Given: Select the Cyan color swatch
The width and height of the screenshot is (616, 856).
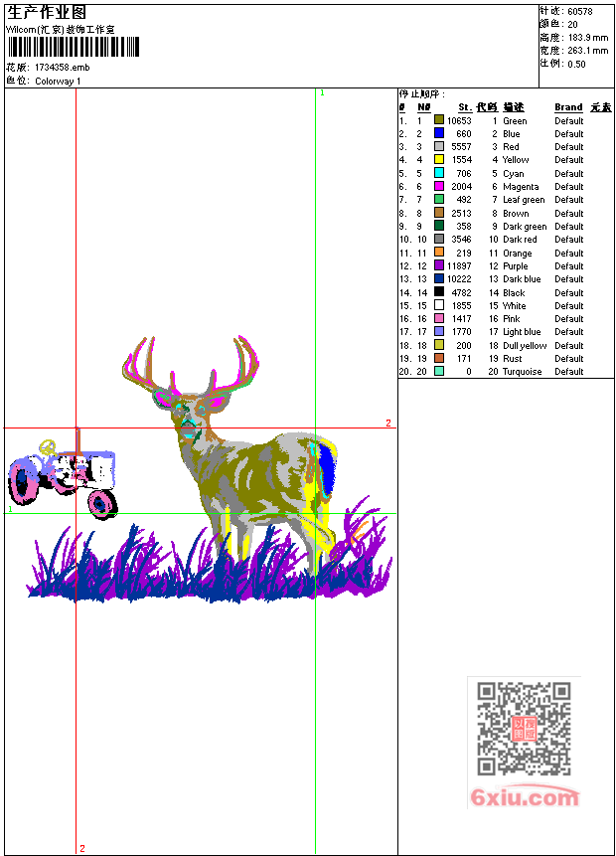Looking at the screenshot, I should 439,173.
